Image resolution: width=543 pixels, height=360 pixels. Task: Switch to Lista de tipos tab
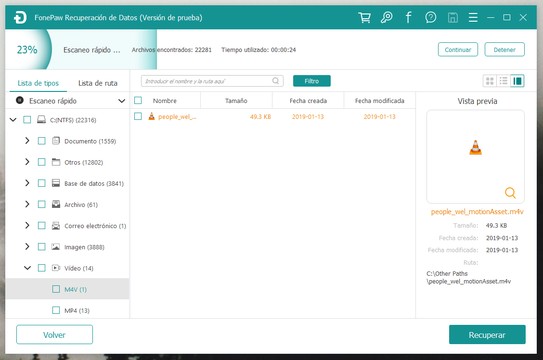(38, 83)
